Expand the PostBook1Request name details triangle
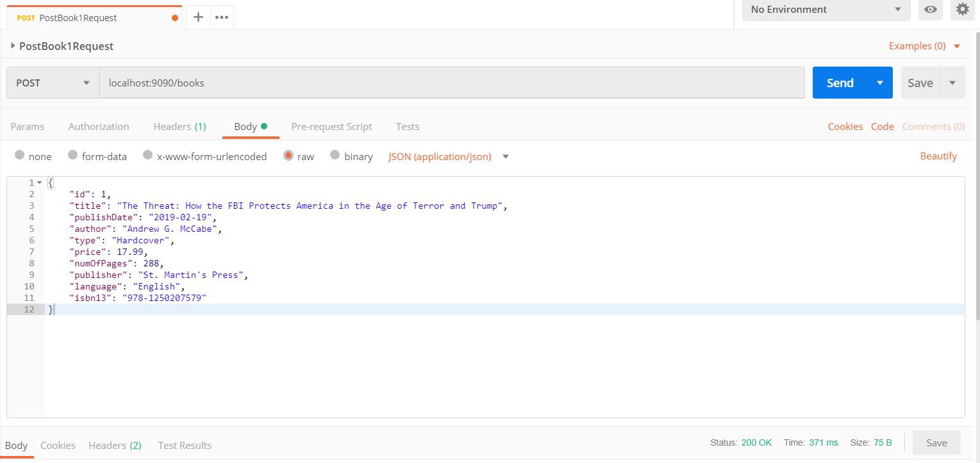980x463 pixels. coord(13,45)
